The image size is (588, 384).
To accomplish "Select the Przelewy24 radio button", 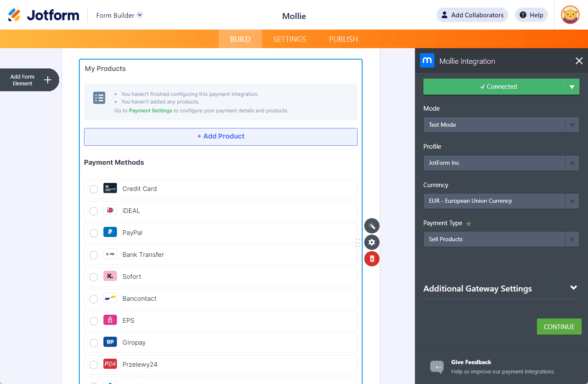I will click(94, 365).
